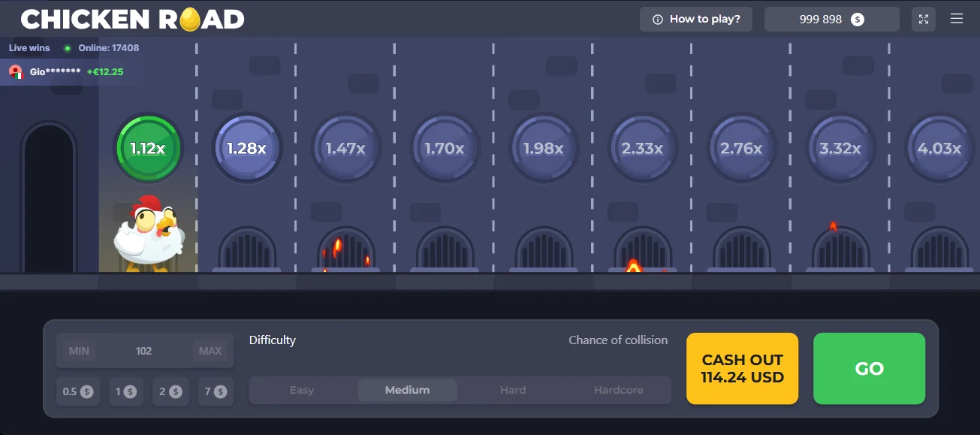Choose Easy difficulty
The image size is (980, 435).
[302, 391]
